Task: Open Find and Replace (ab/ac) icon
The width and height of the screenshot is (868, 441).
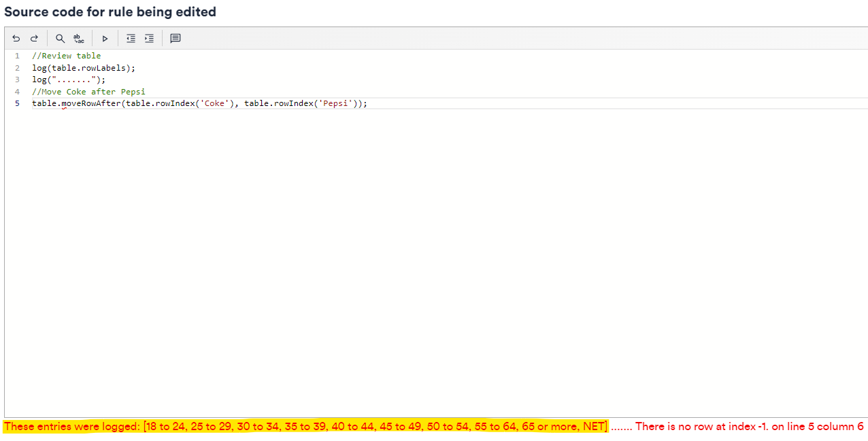Action: click(79, 39)
